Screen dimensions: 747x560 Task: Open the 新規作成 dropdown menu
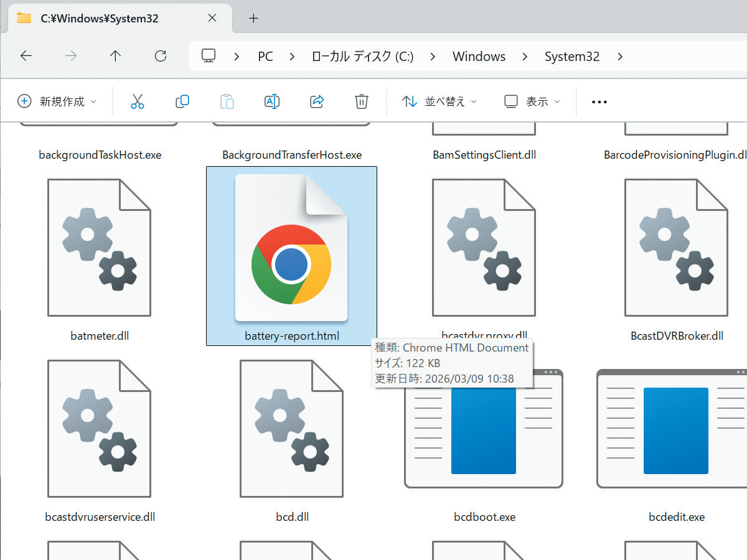point(57,101)
